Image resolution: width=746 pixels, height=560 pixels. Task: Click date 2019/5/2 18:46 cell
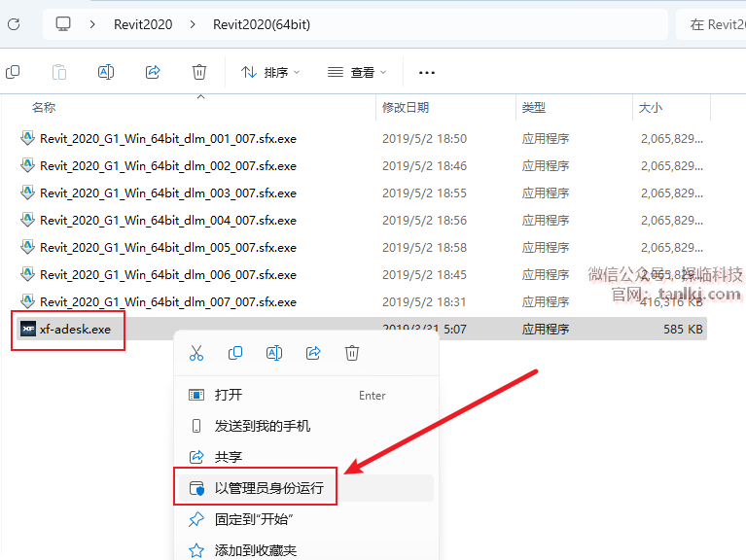[424, 166]
